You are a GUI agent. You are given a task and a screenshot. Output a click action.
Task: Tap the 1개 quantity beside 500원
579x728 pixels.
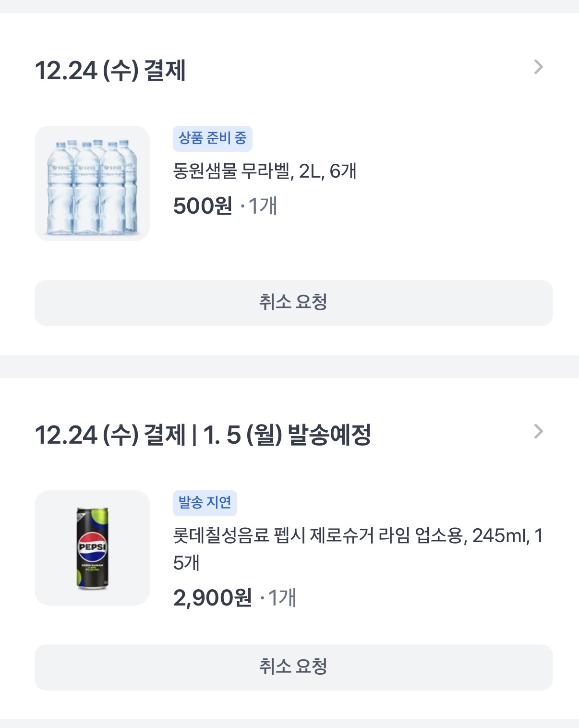point(263,206)
